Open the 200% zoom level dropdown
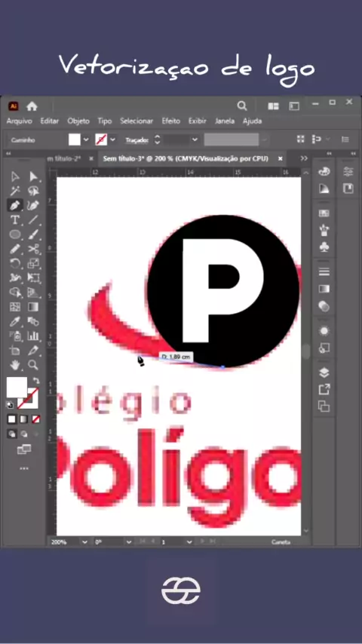The height and width of the screenshot is (644, 362). click(x=84, y=542)
